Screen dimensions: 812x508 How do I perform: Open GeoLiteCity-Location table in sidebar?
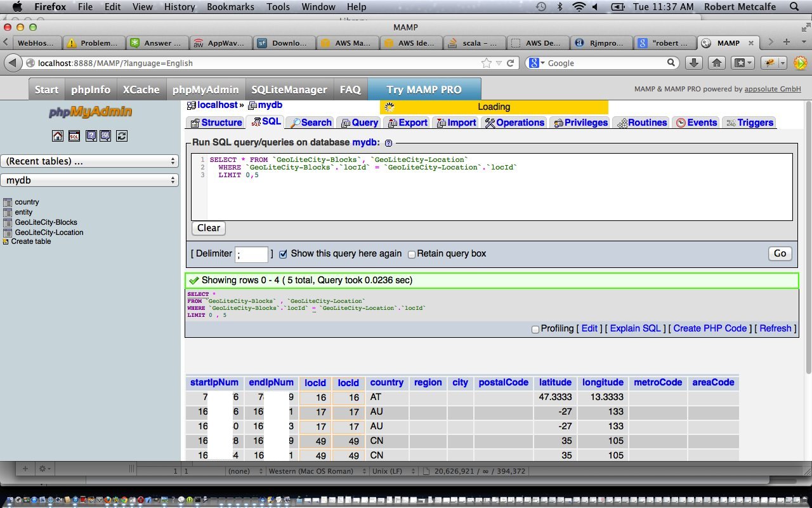click(x=49, y=232)
